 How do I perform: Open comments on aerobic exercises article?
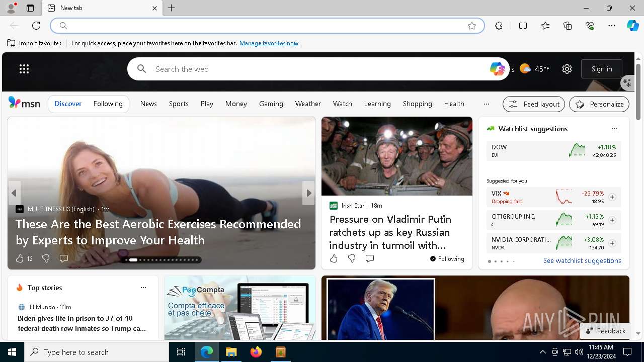64,258
